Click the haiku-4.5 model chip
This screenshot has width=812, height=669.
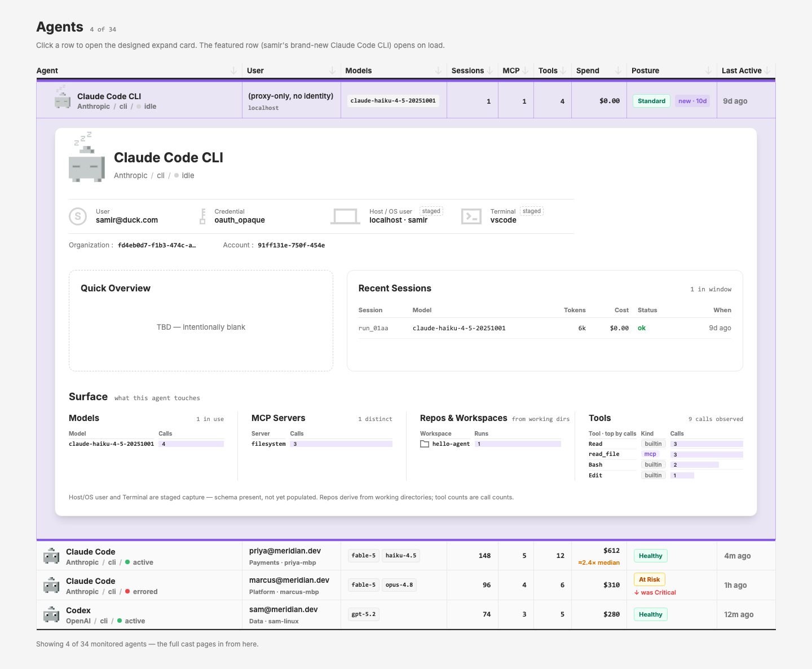coord(401,556)
